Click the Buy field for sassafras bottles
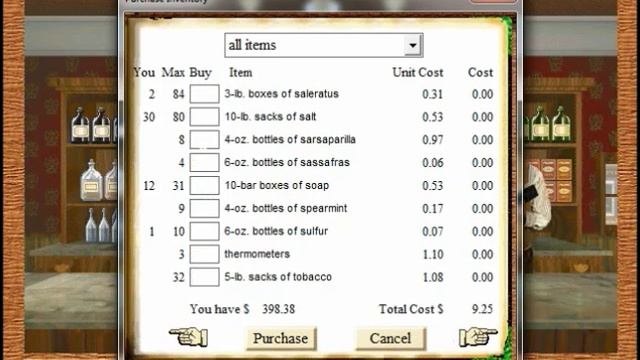Viewport: 640px width, 360px height. (x=204, y=162)
